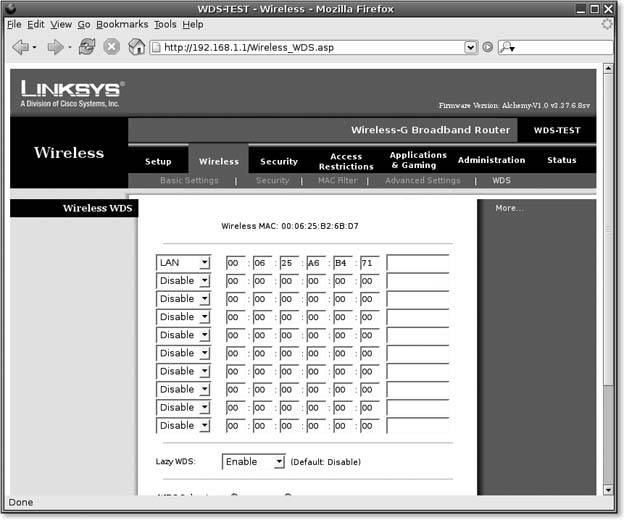This screenshot has width=624, height=520.
Task: Open the Bookmarks menu
Action: 122,24
